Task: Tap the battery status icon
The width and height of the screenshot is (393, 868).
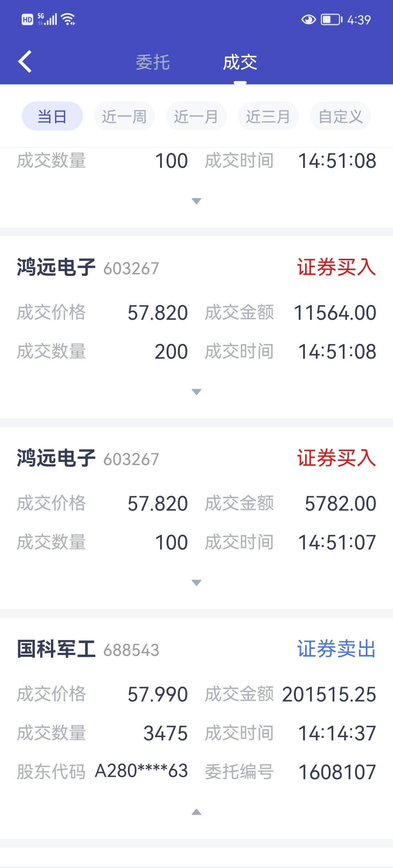Action: pos(332,20)
